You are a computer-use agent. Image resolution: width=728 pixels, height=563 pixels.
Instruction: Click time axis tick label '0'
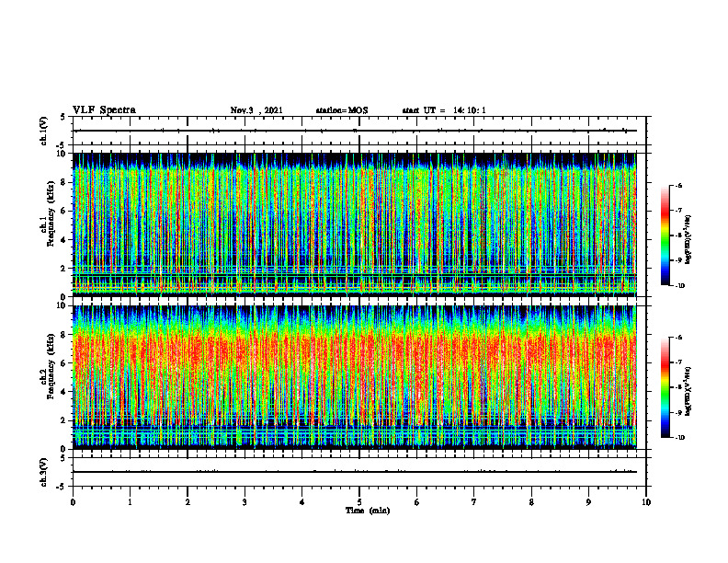click(73, 502)
